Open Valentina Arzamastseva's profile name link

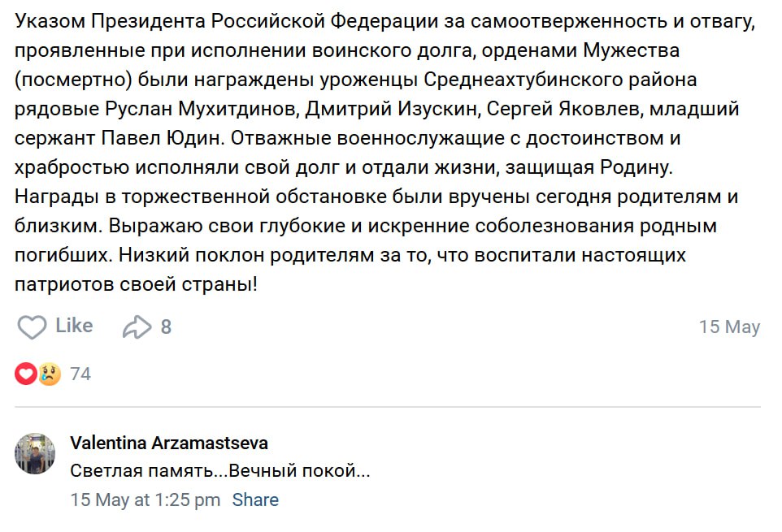point(169,443)
